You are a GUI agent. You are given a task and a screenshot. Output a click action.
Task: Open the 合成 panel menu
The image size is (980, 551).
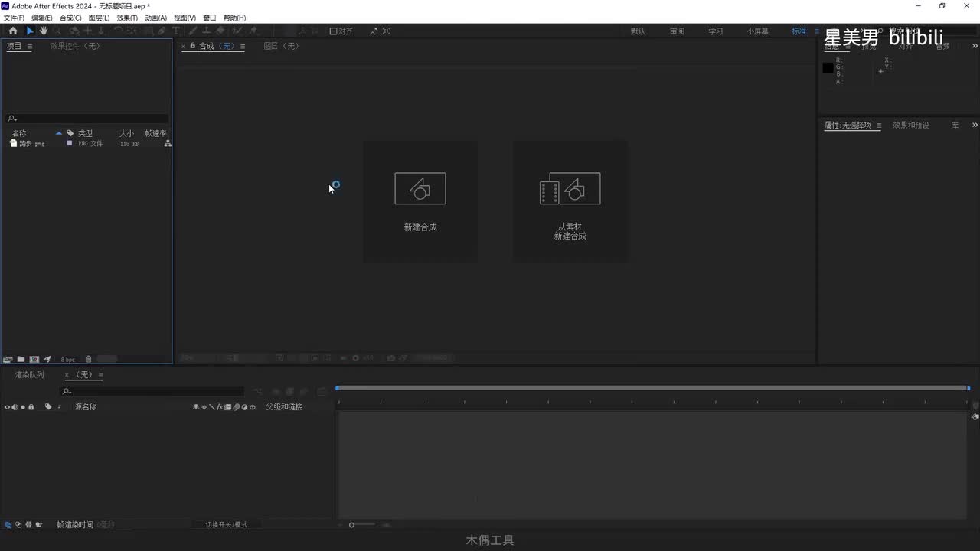[x=243, y=47]
